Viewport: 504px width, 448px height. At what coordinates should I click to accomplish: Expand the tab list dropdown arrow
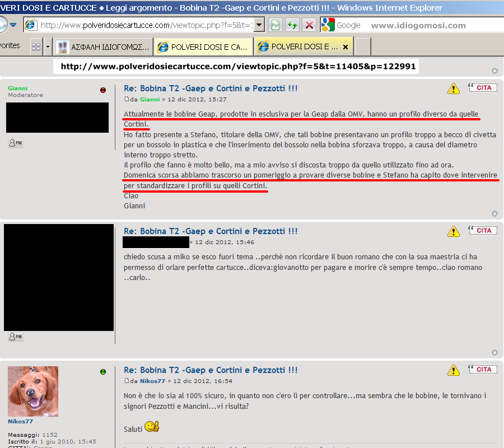click(48, 47)
